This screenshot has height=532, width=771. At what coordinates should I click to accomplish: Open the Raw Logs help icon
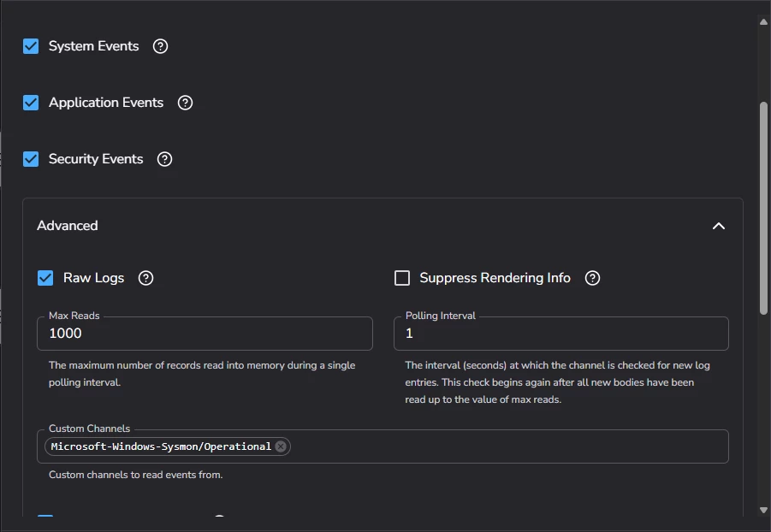(146, 278)
